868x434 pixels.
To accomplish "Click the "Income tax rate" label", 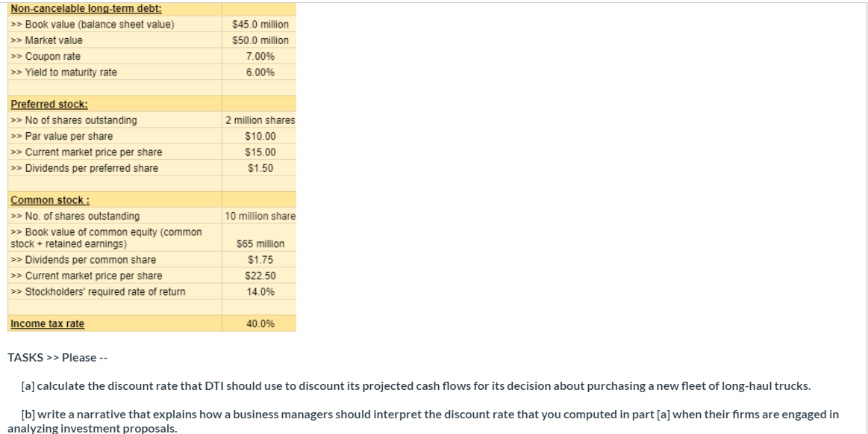I will [x=47, y=324].
